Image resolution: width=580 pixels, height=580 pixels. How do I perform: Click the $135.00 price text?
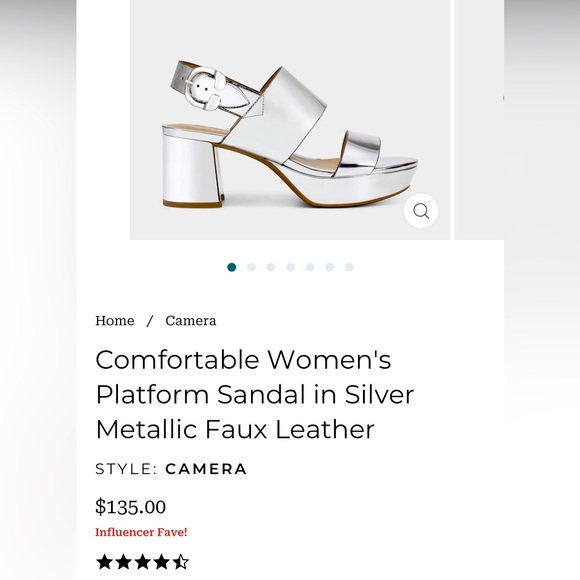tap(130, 506)
